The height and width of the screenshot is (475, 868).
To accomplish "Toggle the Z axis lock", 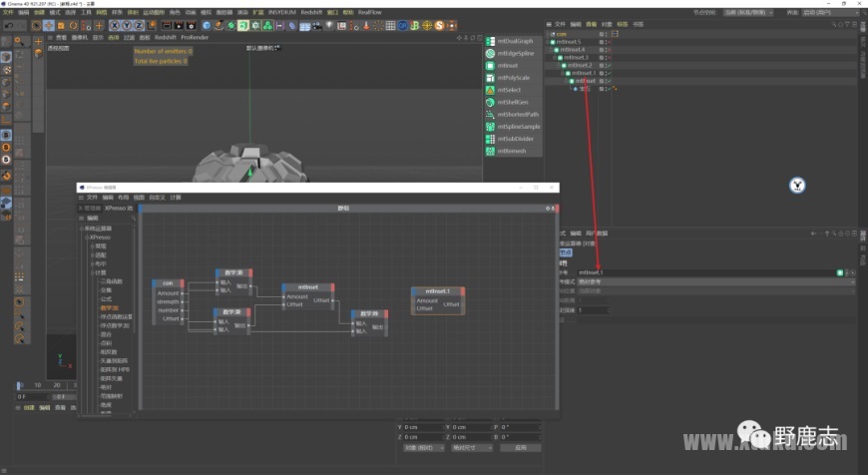I will (x=139, y=26).
